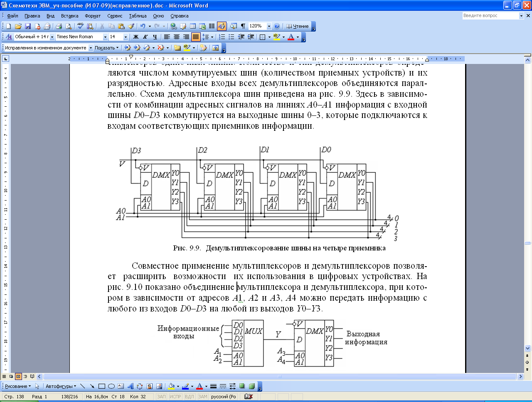This screenshot has height=402, width=532.
Task: Switch to Outline view button
Action: point(25,377)
